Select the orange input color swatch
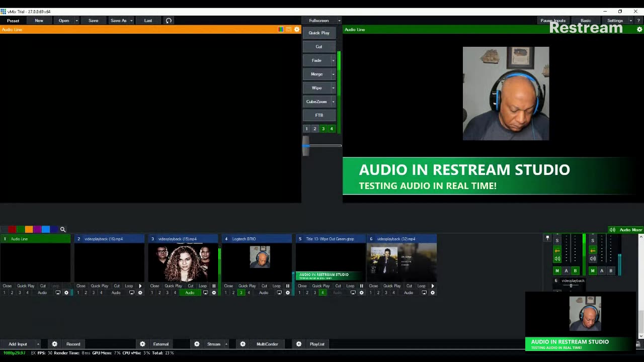Screen dimensions: 644x362 coord(29,229)
